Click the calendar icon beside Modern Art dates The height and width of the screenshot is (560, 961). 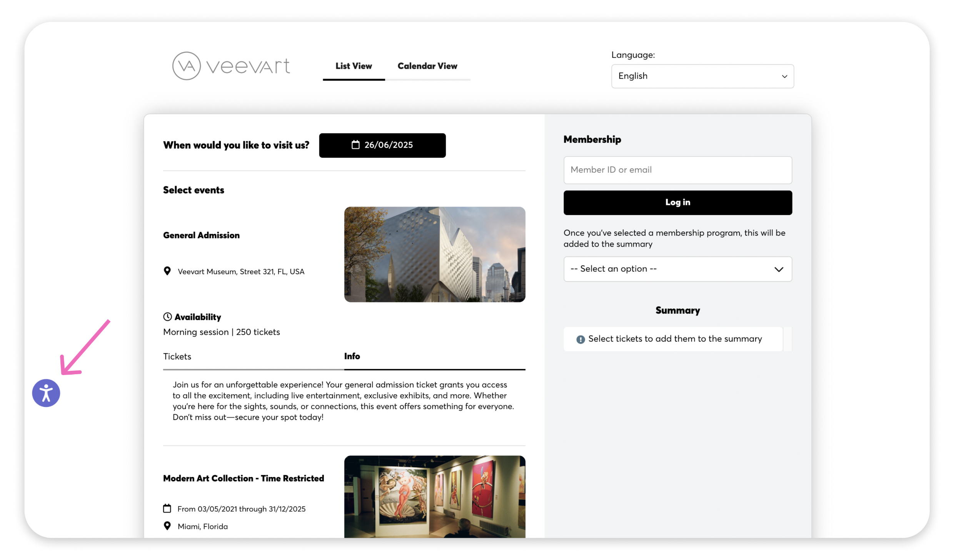[x=167, y=508]
